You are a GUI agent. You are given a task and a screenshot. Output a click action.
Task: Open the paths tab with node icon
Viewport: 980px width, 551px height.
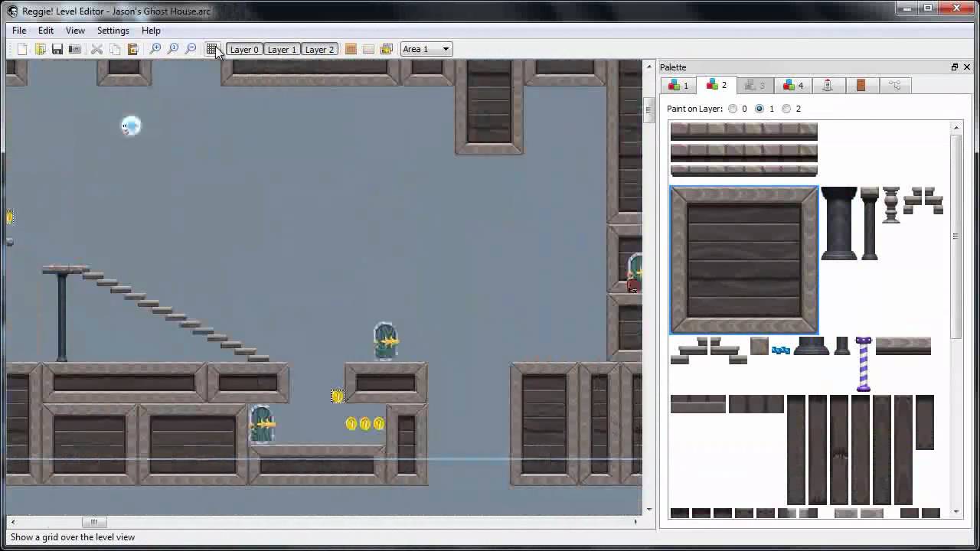(894, 85)
